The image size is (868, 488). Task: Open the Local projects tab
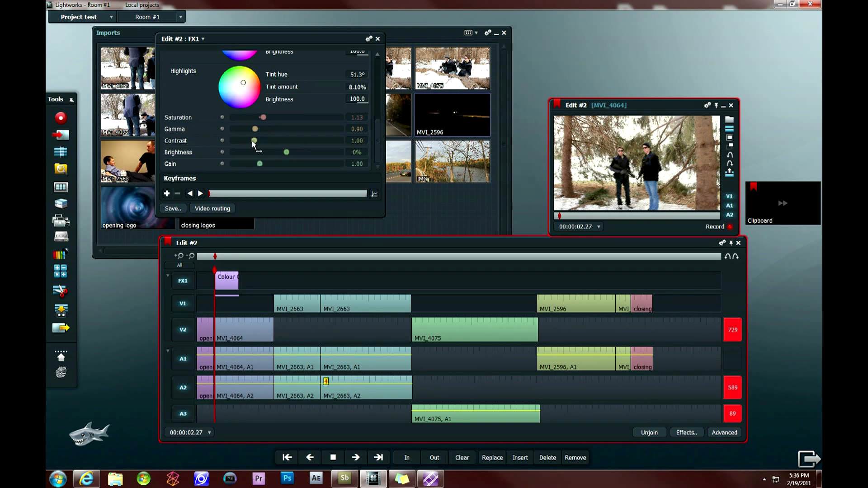[x=142, y=5]
